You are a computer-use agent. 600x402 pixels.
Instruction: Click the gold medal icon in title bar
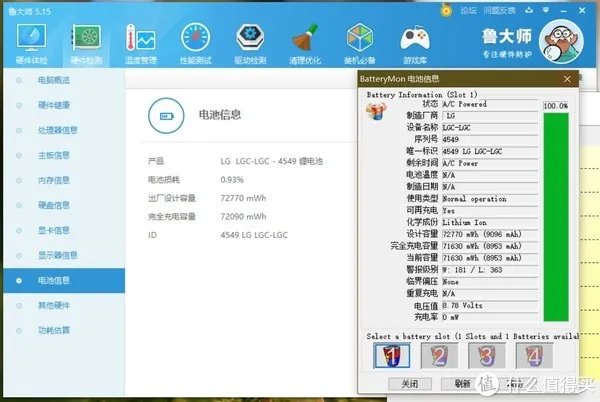[446, 10]
